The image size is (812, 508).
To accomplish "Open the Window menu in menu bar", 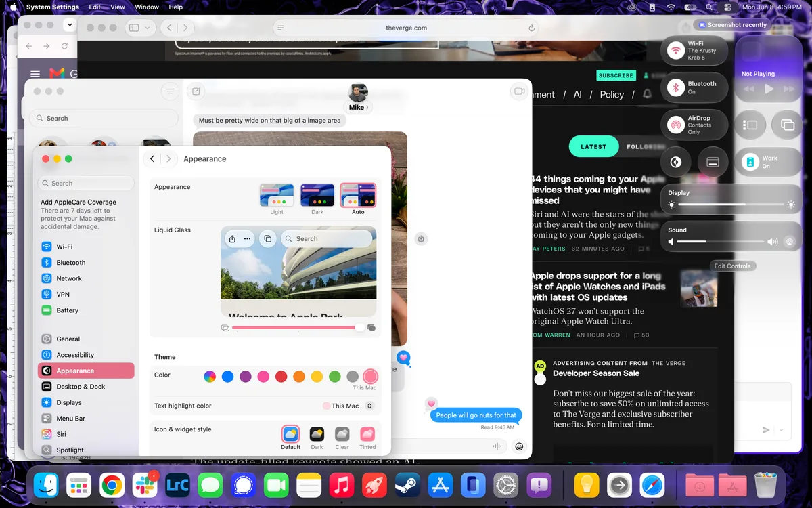I will (147, 7).
